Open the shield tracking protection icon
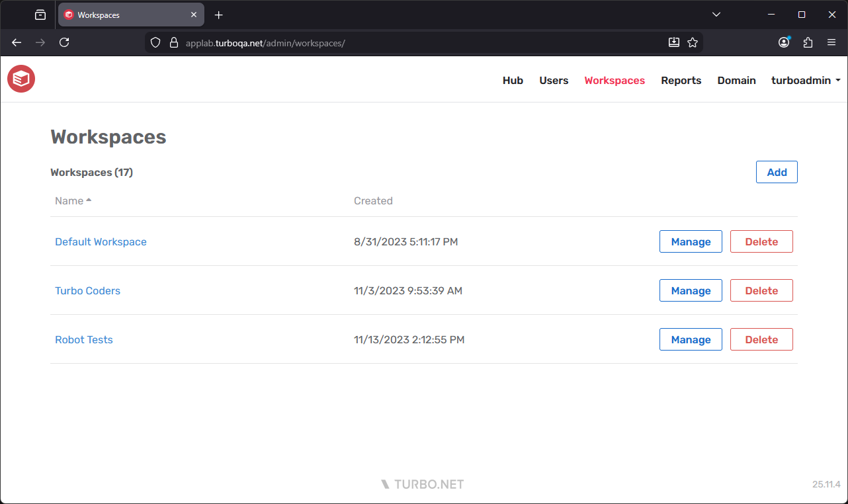This screenshot has height=504, width=848. 155,42
